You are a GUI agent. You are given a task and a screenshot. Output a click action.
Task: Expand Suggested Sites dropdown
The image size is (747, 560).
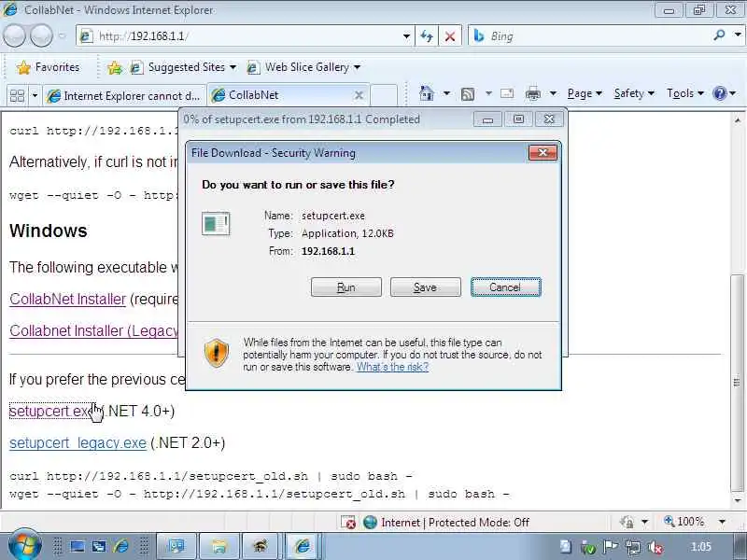[x=233, y=67]
